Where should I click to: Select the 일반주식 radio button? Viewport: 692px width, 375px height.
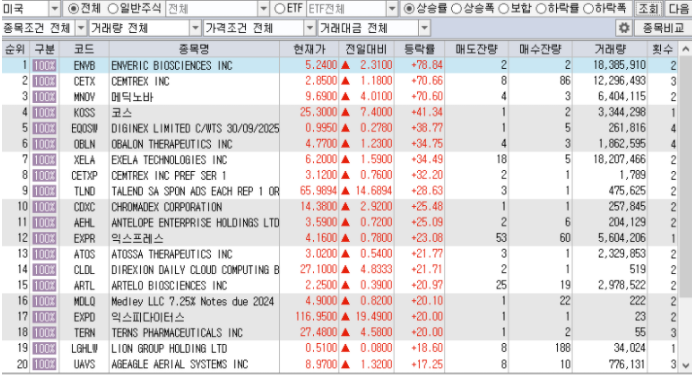point(113,8)
